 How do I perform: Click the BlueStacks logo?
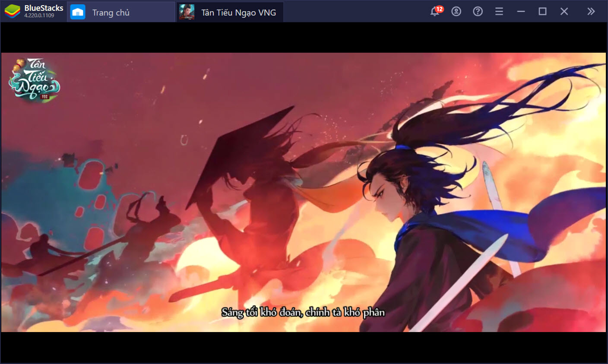tap(13, 12)
